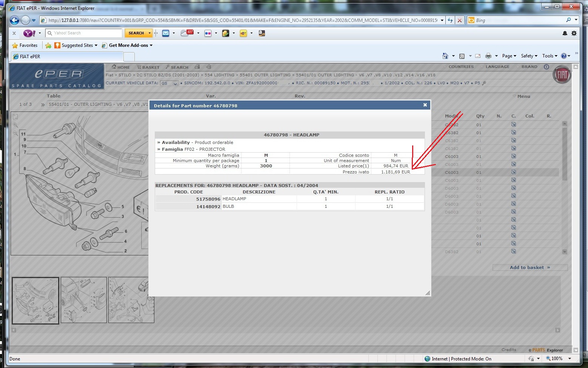
Task: Open Yahoo SEARCH button dropdown arrow
Action: pyautogui.click(x=149, y=33)
